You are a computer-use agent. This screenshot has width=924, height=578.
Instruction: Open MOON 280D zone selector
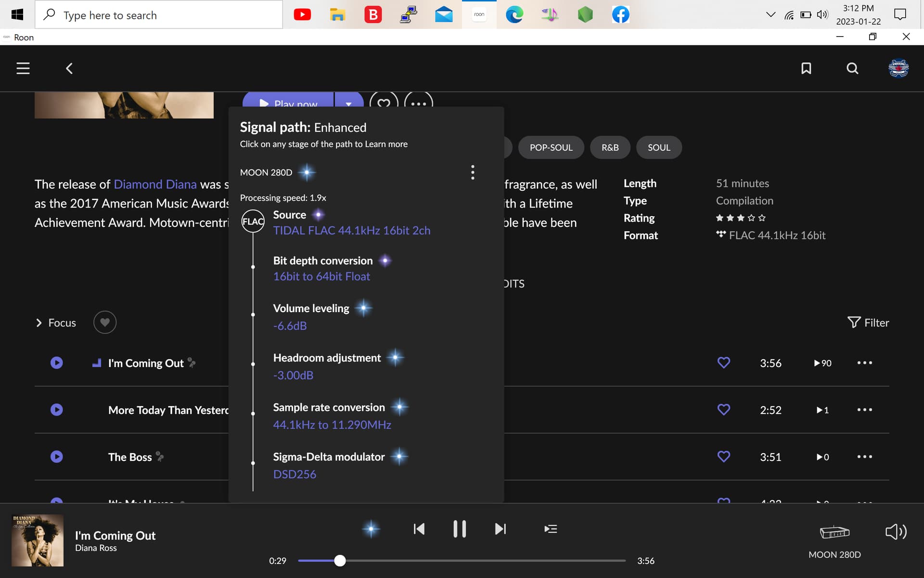(x=834, y=541)
